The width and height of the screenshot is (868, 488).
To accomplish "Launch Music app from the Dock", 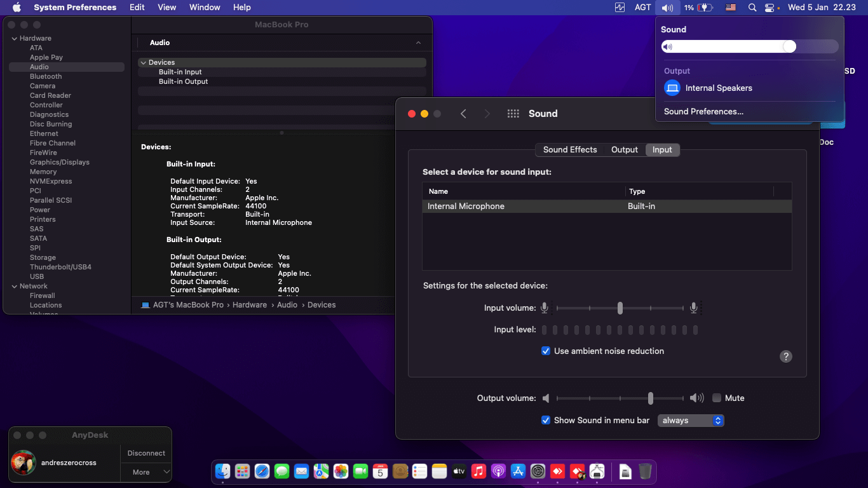I will [x=478, y=471].
